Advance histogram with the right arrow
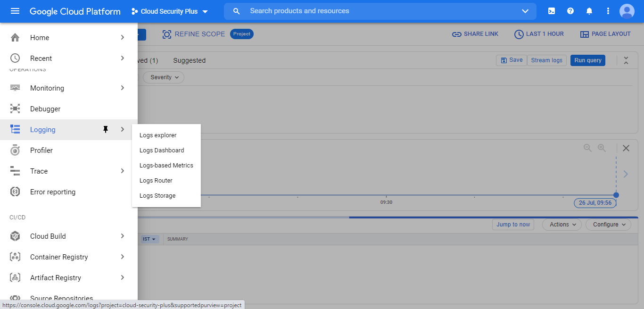The width and height of the screenshot is (644, 309). click(x=626, y=174)
